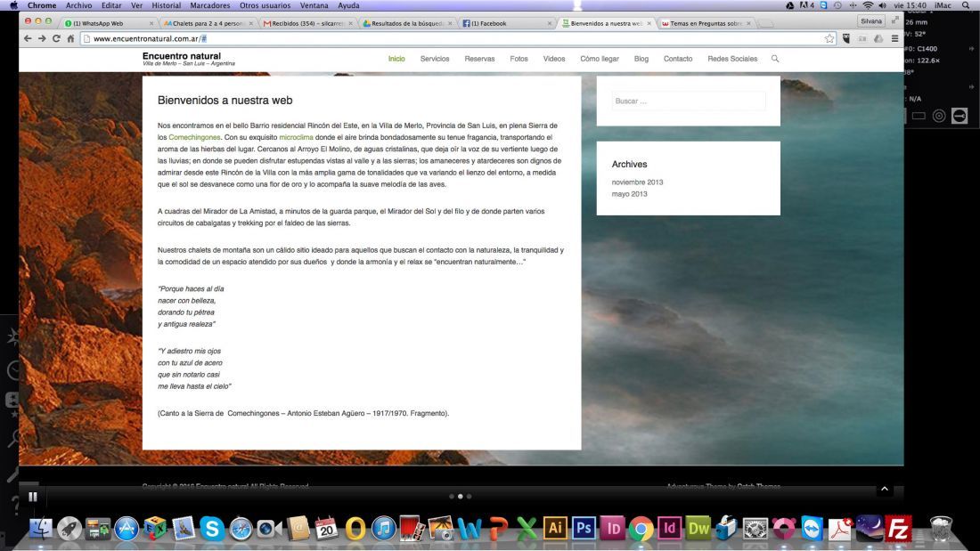Open the Calendar app in the dock

326,529
